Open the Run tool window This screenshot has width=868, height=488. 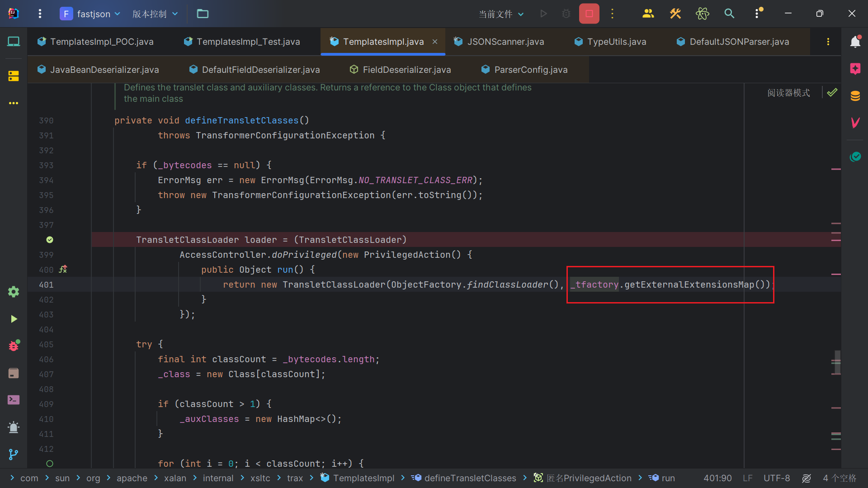click(x=14, y=319)
